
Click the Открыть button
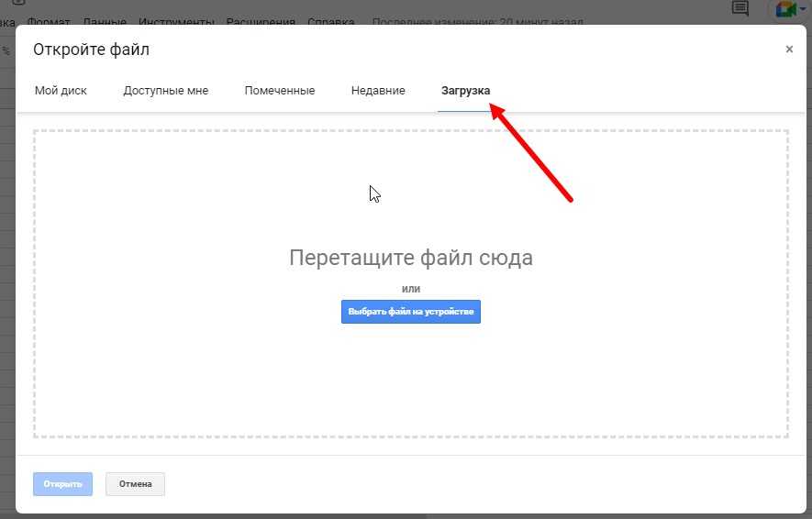[x=62, y=484]
